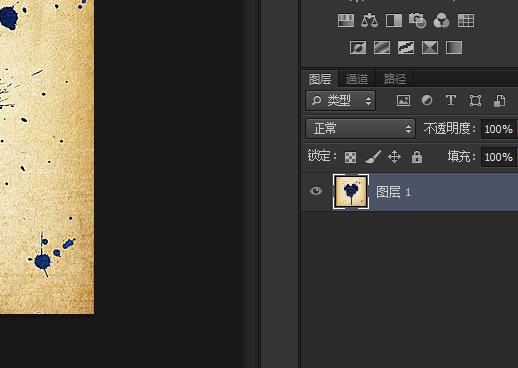Add a Posterize adjustment layer
Image resolution: width=518 pixels, height=368 pixels.
pos(382,47)
